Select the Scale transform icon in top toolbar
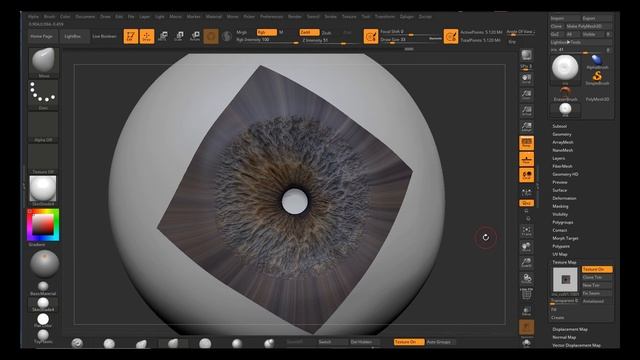This screenshot has height=360, width=640. point(178,36)
